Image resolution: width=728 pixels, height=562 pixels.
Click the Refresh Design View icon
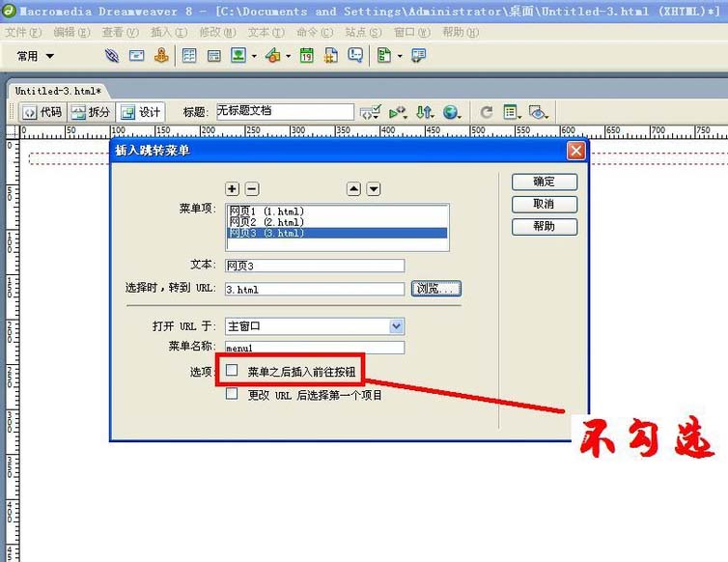coord(486,112)
